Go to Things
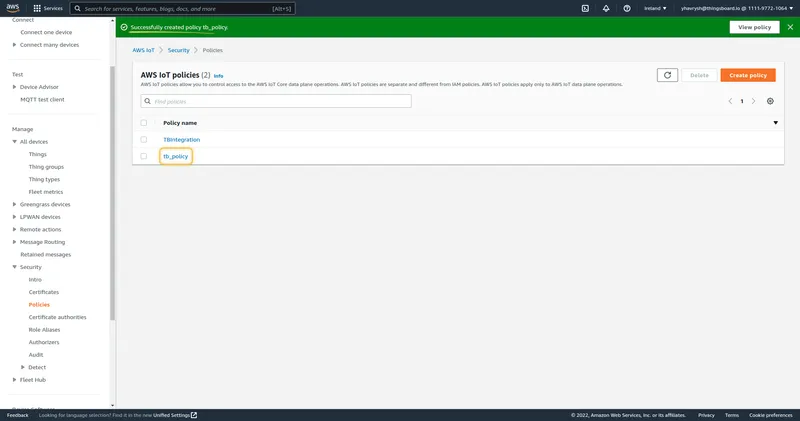 37,154
